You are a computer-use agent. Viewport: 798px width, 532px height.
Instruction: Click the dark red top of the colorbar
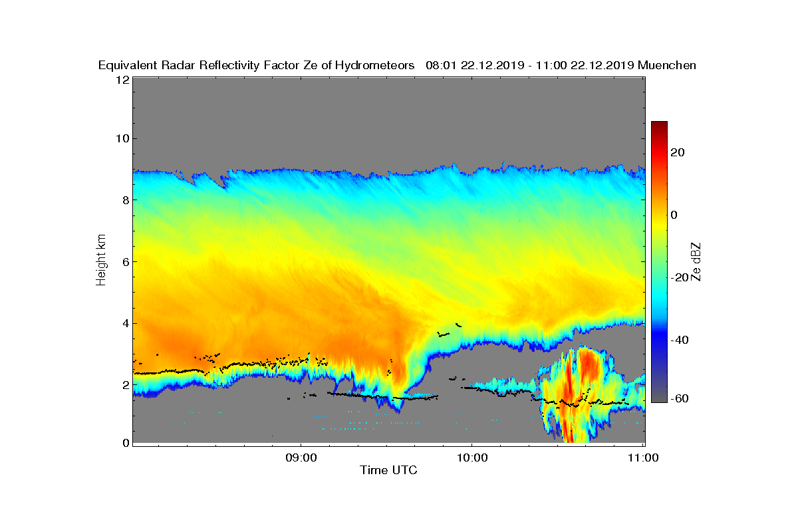pos(659,126)
